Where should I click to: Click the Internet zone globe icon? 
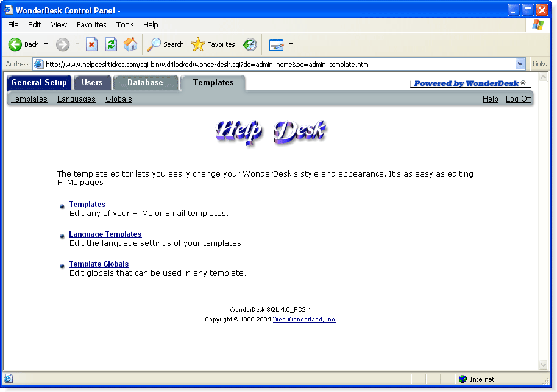[x=463, y=379]
